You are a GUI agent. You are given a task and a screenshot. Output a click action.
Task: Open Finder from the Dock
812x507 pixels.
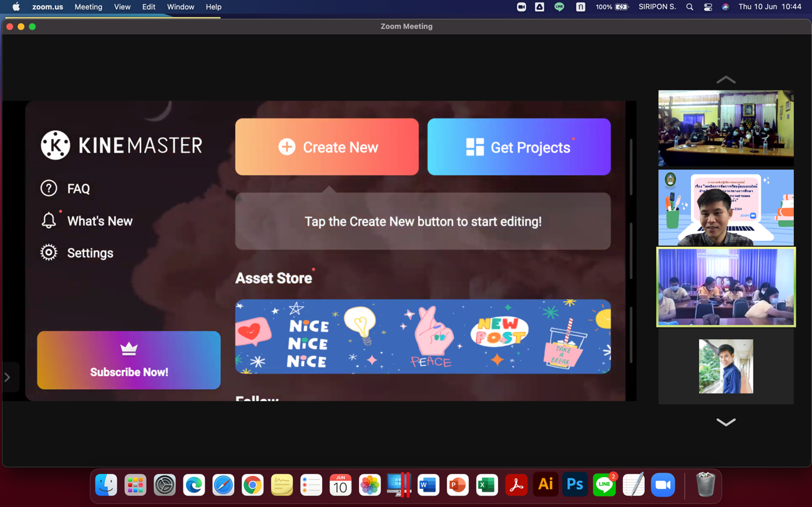click(106, 485)
